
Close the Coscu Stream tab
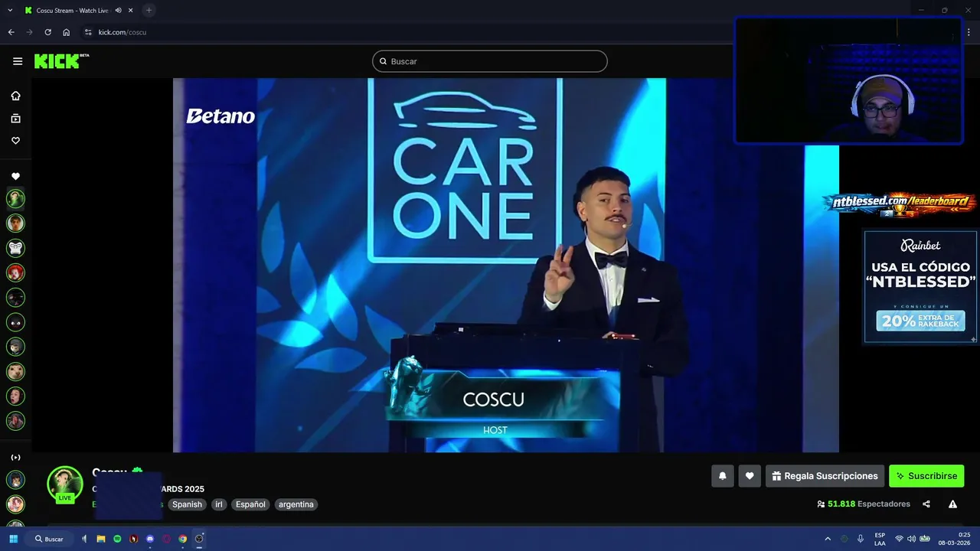[131, 10]
